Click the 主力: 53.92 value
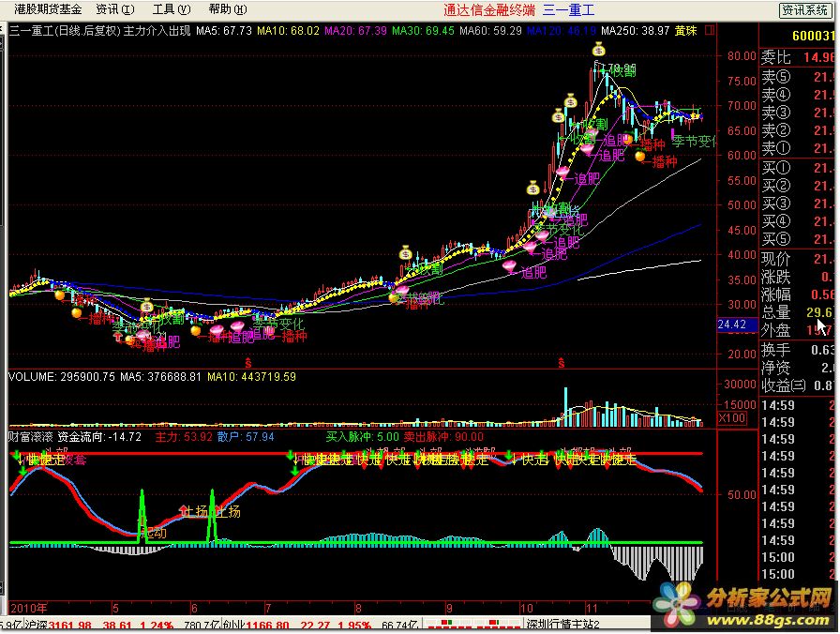The width and height of the screenshot is (840, 634). (x=184, y=437)
